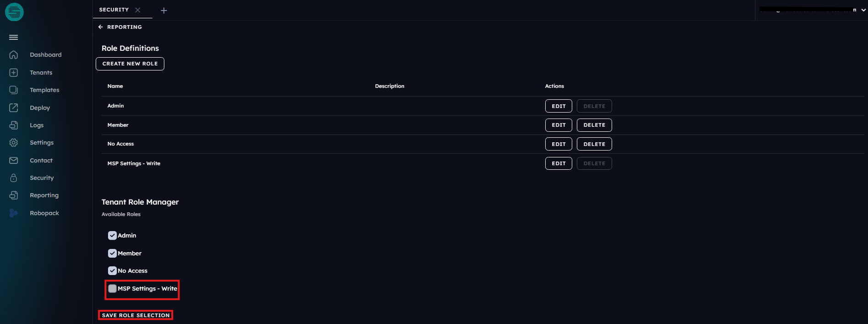
Task: Select the Security tab
Action: coord(114,10)
